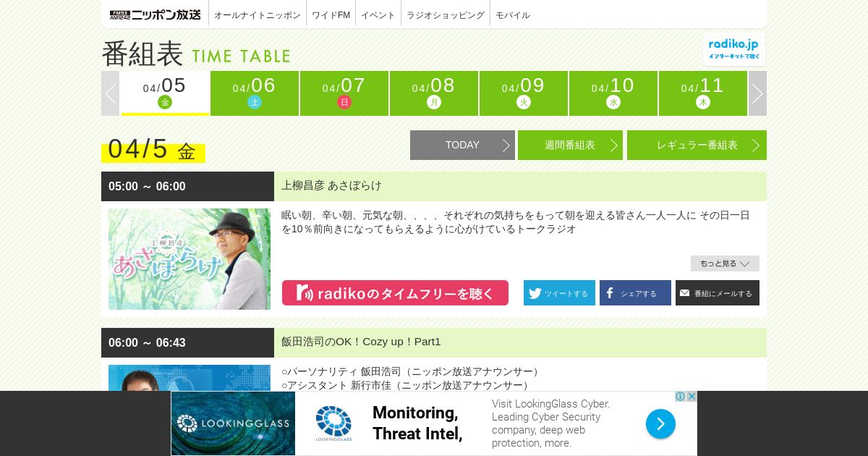Open ワイドFM menu item

click(331, 14)
